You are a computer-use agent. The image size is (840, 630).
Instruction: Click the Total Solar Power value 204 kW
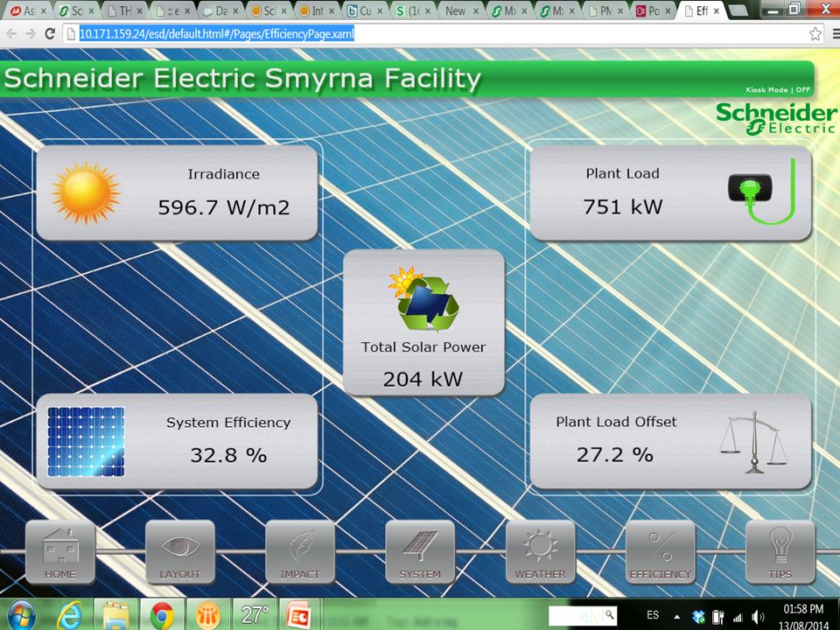[x=423, y=379]
